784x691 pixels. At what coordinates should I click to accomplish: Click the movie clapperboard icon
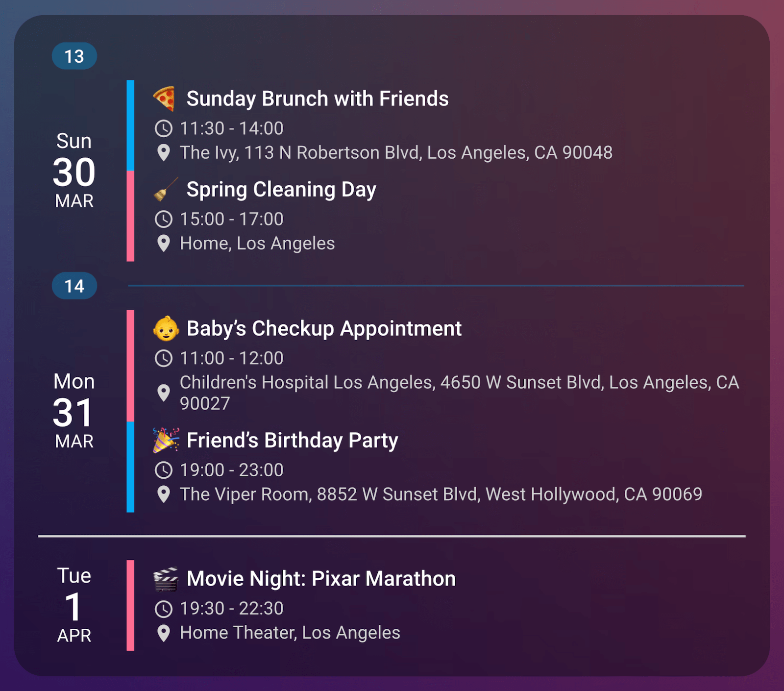166,579
